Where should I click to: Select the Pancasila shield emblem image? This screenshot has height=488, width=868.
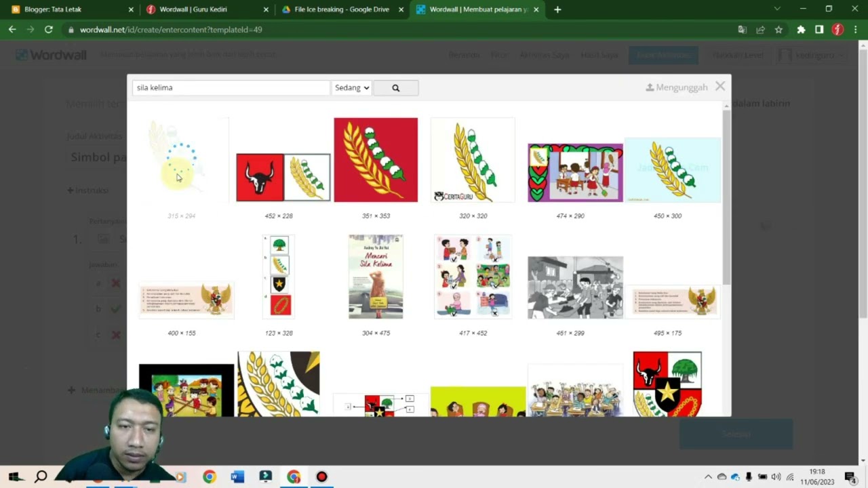(667, 384)
